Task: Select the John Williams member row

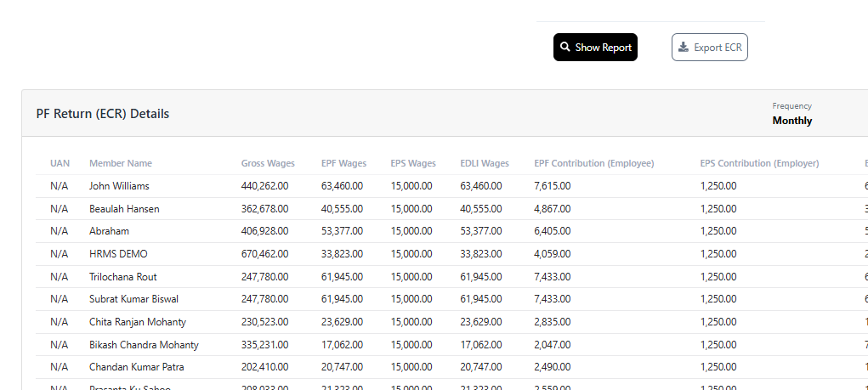Action: (x=119, y=186)
